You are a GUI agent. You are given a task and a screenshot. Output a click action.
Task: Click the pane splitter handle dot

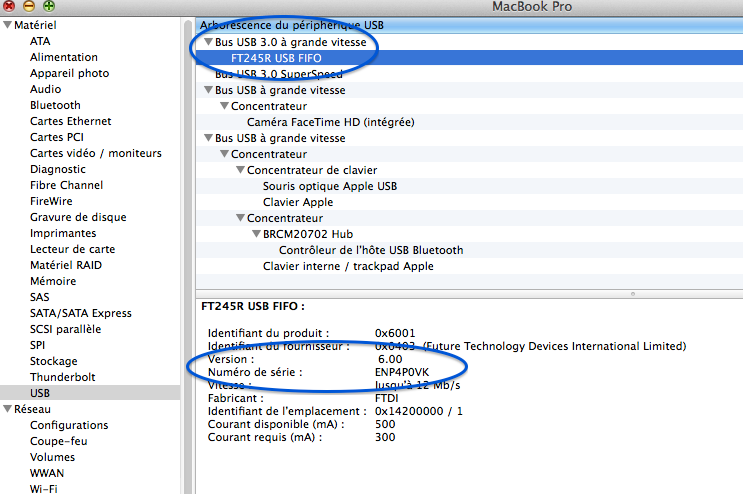tap(631, 293)
